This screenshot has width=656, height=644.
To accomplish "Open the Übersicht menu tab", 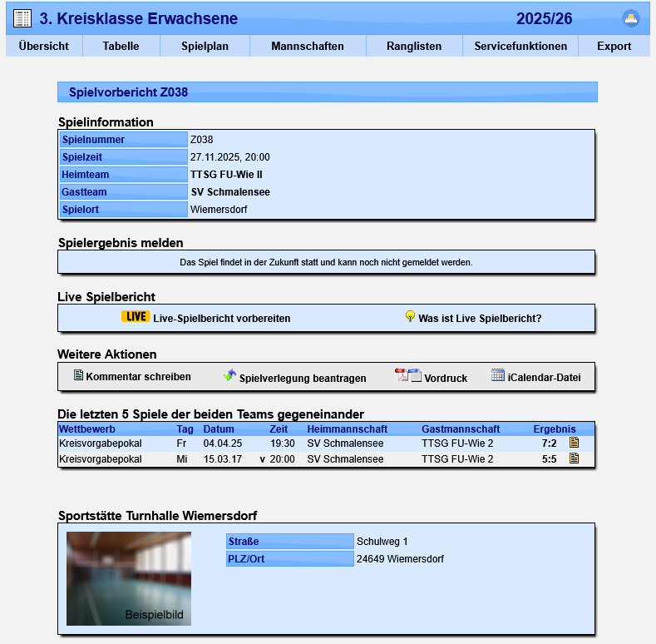I will click(x=44, y=47).
